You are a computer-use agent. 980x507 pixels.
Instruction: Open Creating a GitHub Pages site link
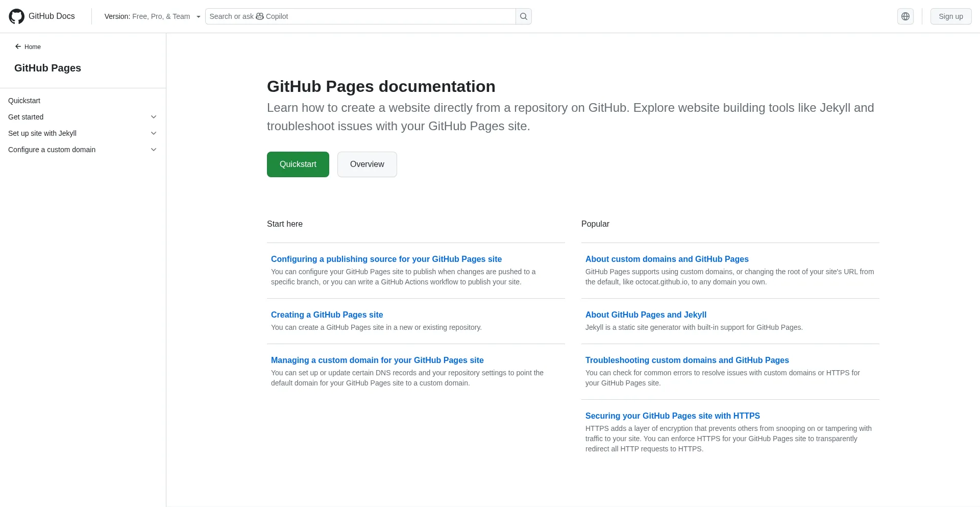pos(327,315)
